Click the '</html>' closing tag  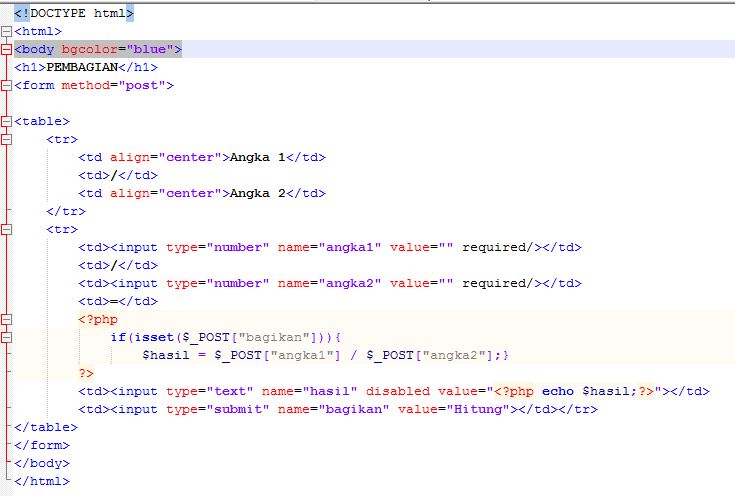42,481
